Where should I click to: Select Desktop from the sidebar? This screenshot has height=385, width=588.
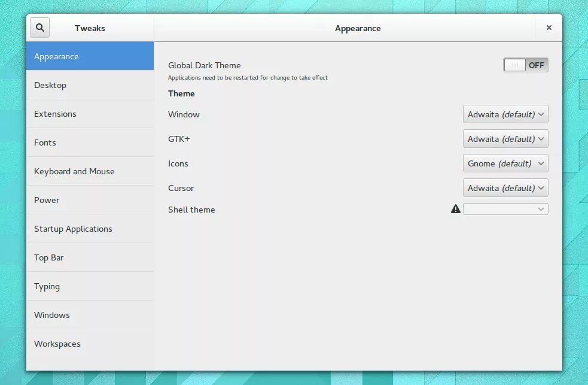tap(50, 84)
